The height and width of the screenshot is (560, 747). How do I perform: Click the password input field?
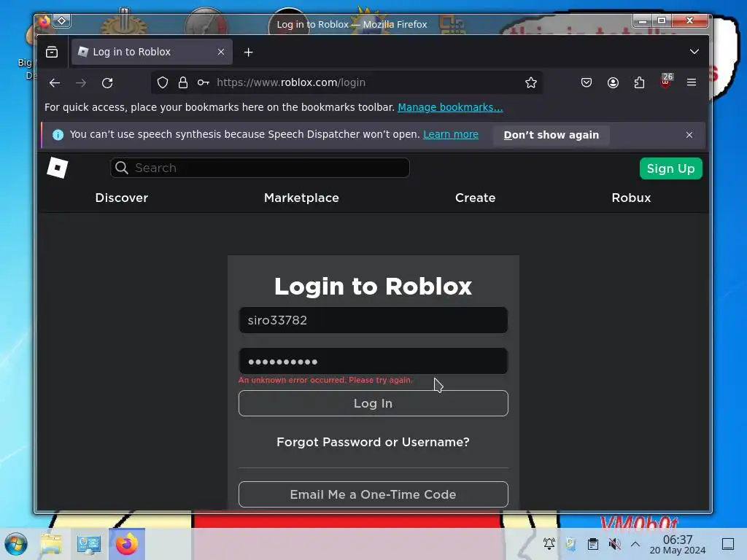point(373,362)
